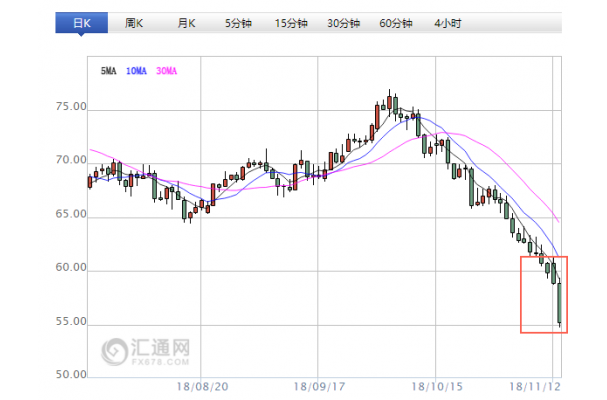Select the 18/11/12 date axis label

533,384
